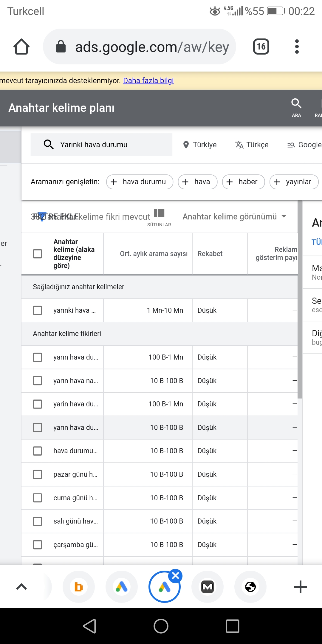Open the Daha fazla bilgi link

(x=148, y=80)
